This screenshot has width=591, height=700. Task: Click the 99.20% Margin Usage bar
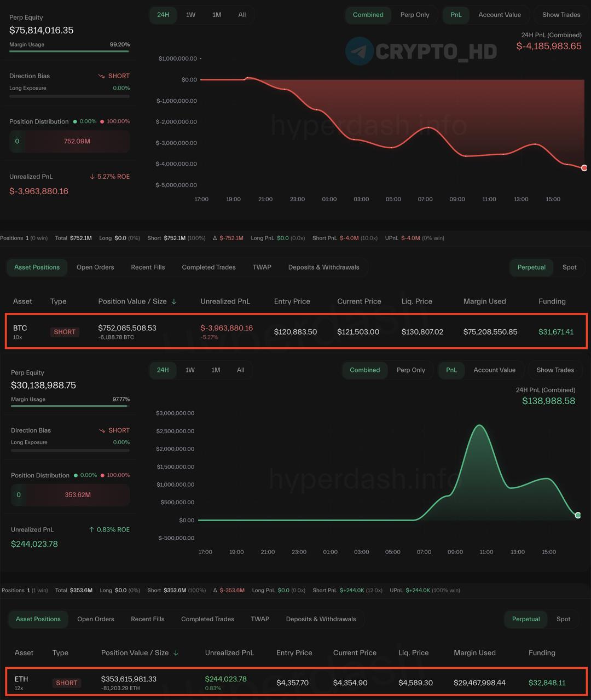pos(69,51)
